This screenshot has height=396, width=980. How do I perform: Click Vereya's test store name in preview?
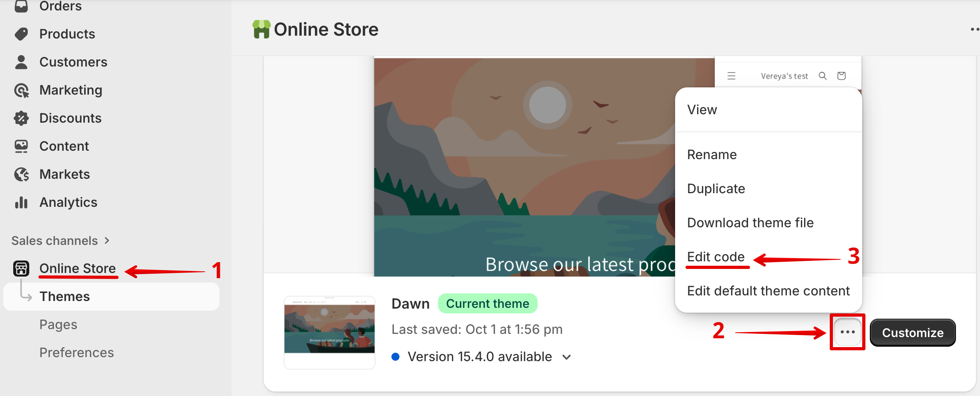tap(784, 76)
